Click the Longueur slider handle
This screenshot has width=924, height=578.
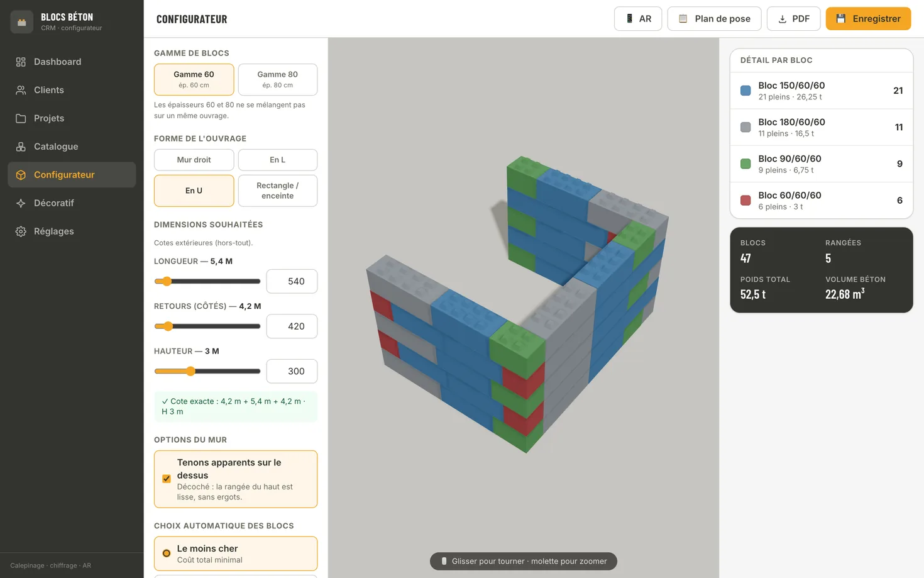click(x=167, y=281)
